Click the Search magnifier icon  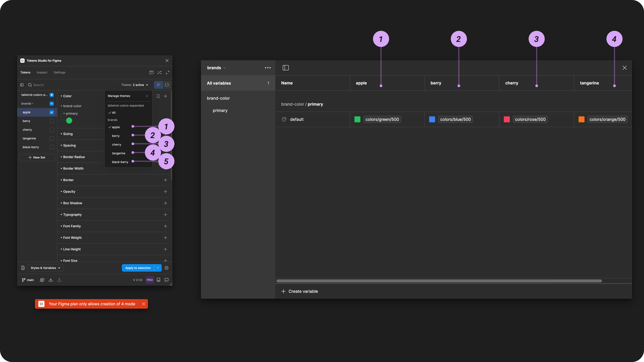pyautogui.click(x=30, y=85)
